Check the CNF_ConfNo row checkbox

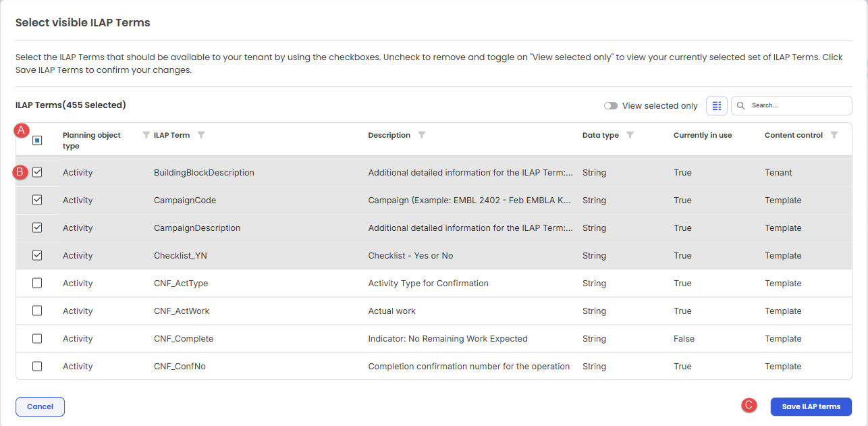coord(37,367)
